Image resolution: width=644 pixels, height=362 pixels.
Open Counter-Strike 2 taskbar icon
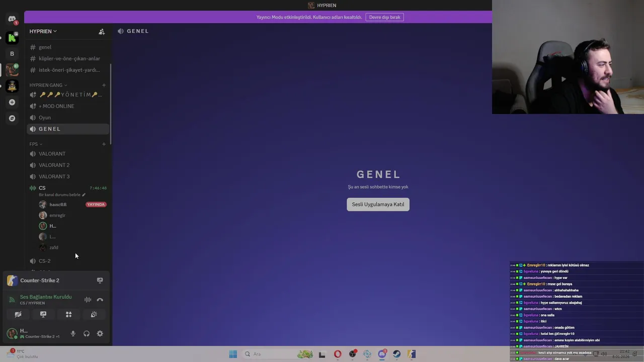[x=412, y=354]
